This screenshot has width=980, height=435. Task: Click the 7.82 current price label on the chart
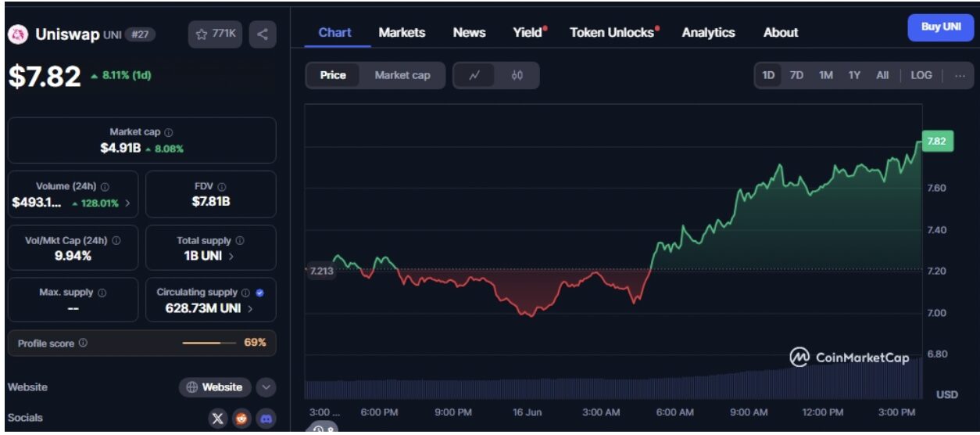click(936, 142)
